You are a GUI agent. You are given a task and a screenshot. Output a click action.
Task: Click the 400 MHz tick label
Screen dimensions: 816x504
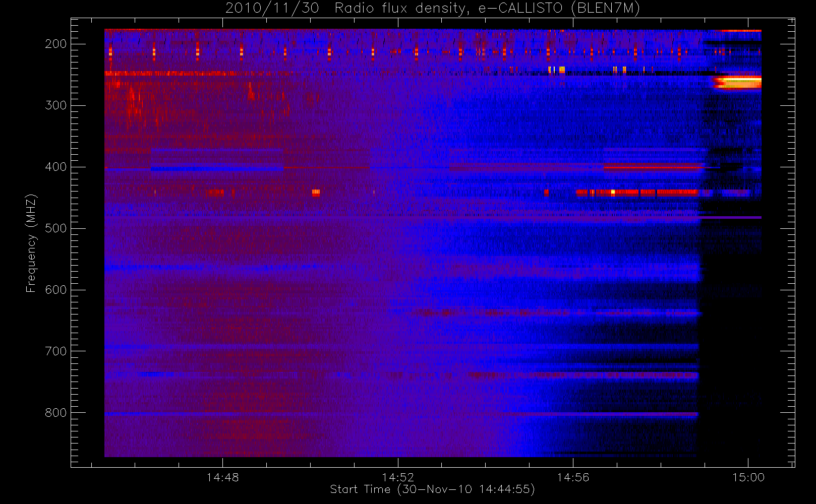[55, 167]
